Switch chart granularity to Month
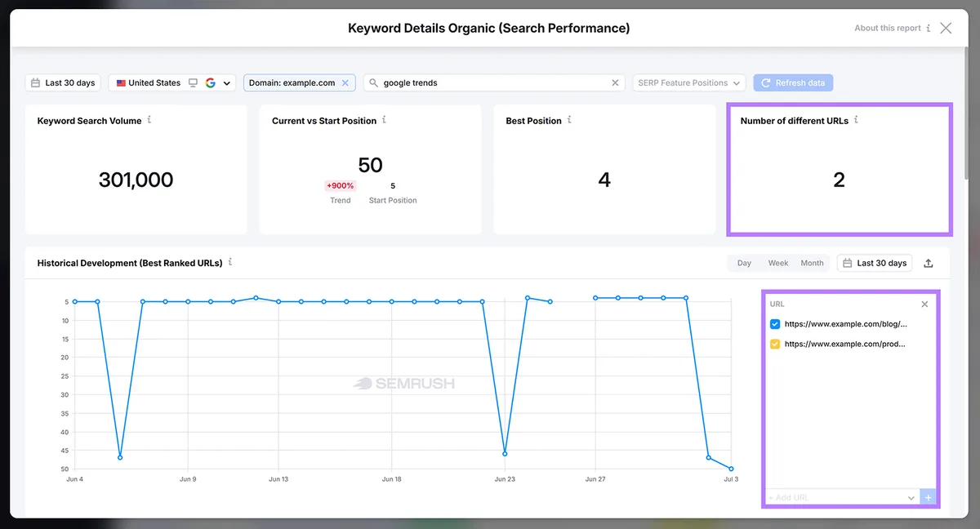980x529 pixels. (x=812, y=263)
